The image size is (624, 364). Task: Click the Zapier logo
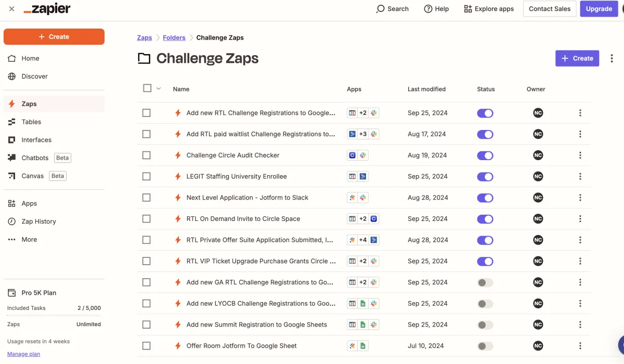pyautogui.click(x=47, y=9)
